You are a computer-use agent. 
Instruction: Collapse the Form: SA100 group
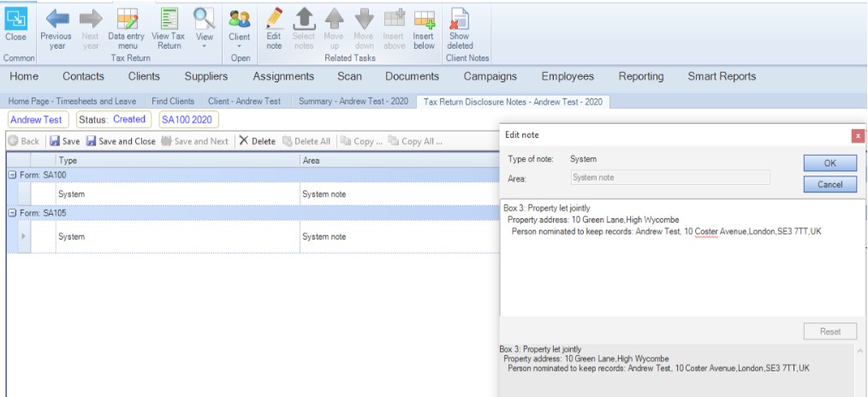(x=12, y=175)
